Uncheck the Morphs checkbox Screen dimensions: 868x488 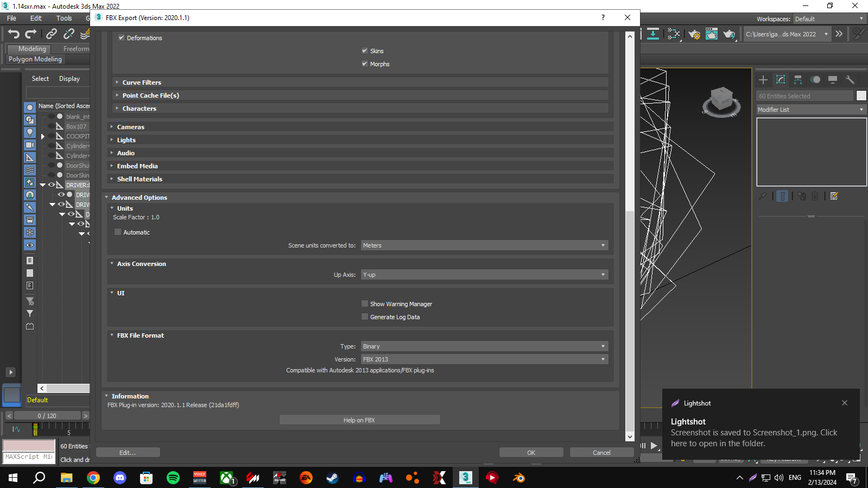point(365,64)
